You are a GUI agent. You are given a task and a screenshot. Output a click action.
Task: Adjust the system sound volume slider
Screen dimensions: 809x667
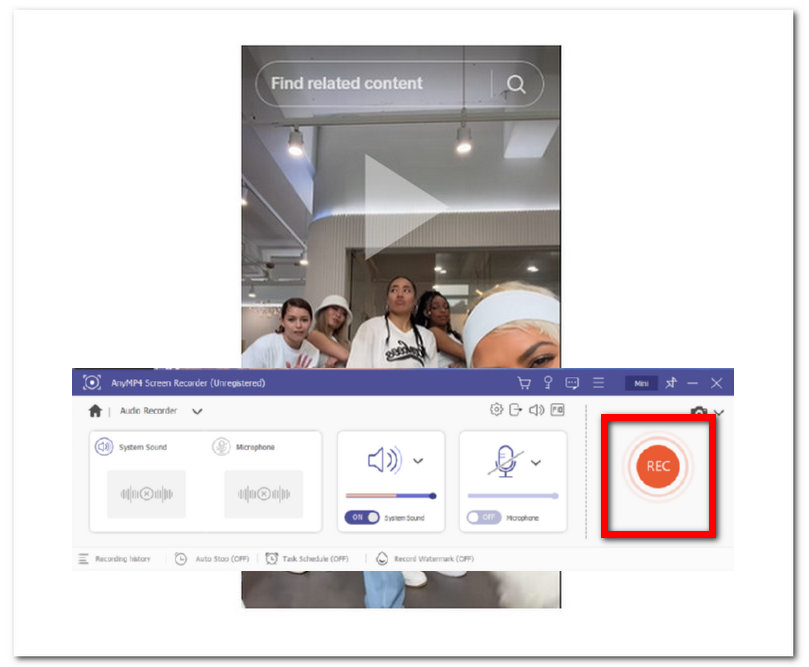point(390,496)
